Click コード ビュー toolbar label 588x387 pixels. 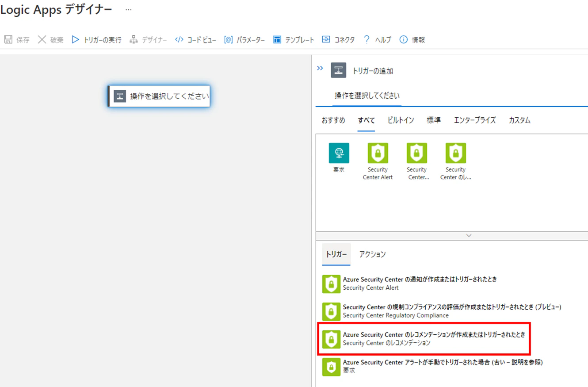[202, 40]
